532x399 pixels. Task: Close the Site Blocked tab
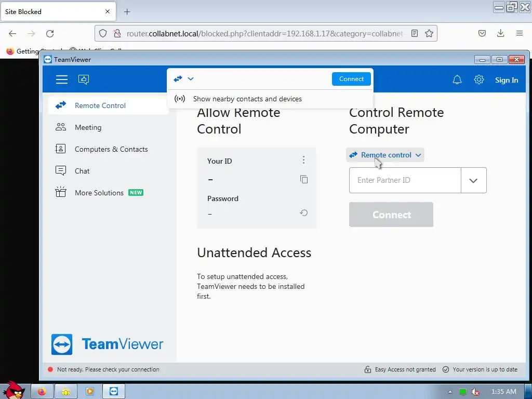(108, 11)
